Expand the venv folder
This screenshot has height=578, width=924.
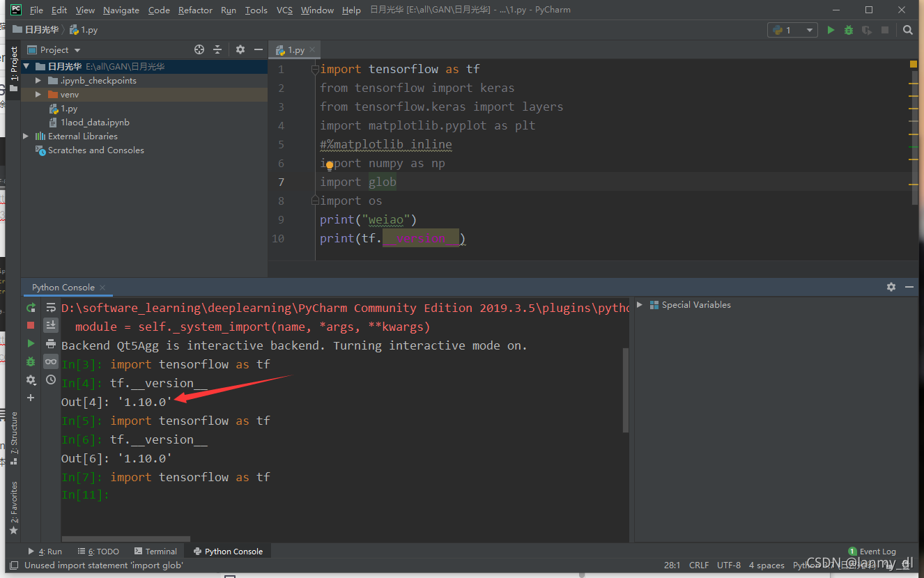(x=38, y=95)
